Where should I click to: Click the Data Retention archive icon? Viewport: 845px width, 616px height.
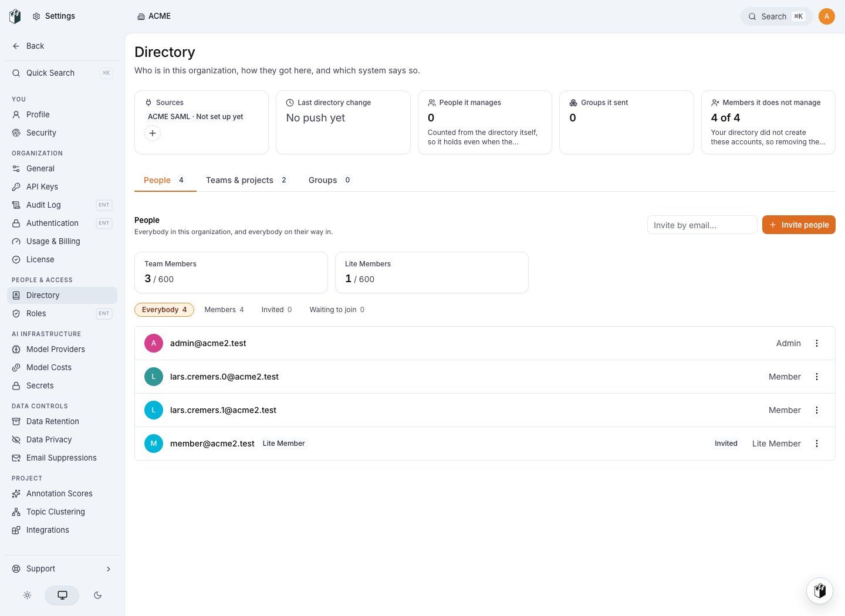[x=16, y=421]
